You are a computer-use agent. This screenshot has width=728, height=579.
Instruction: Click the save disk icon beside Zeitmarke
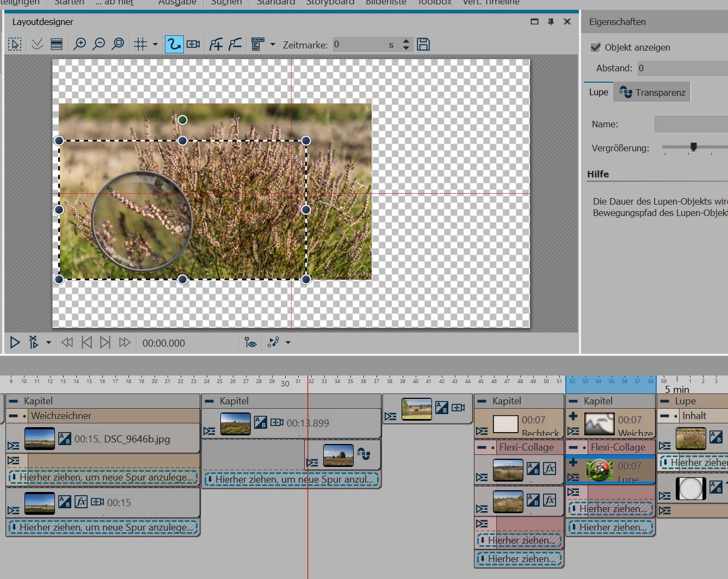[423, 44]
